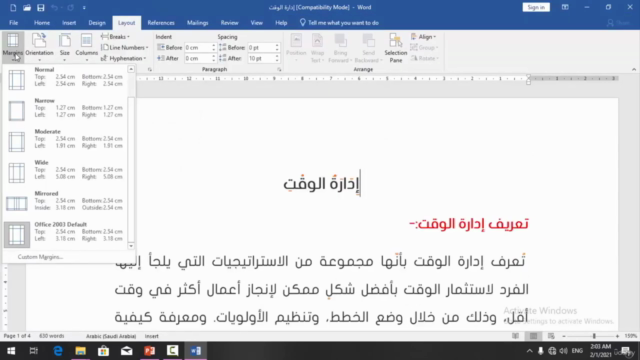Click the Tell me what you want to do box
This screenshot has width=640, height=360.
pos(340,23)
